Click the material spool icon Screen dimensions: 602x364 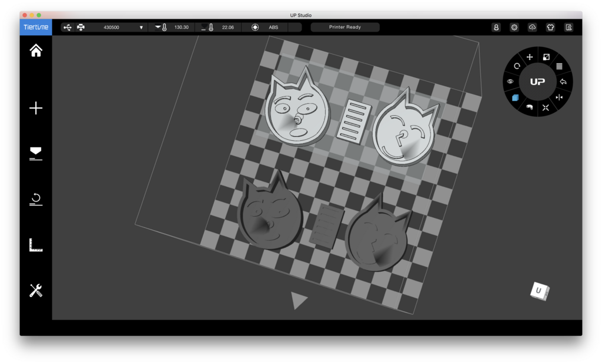pyautogui.click(x=255, y=27)
